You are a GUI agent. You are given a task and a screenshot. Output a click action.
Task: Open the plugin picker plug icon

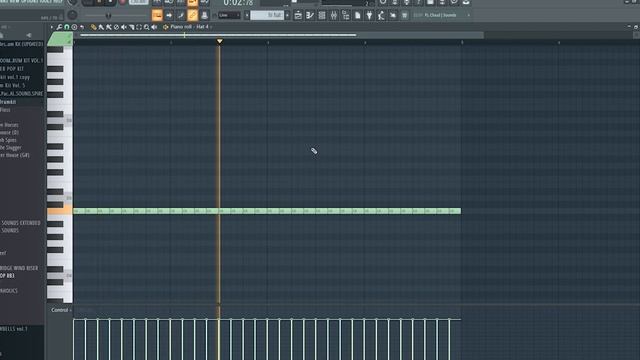click(369, 15)
